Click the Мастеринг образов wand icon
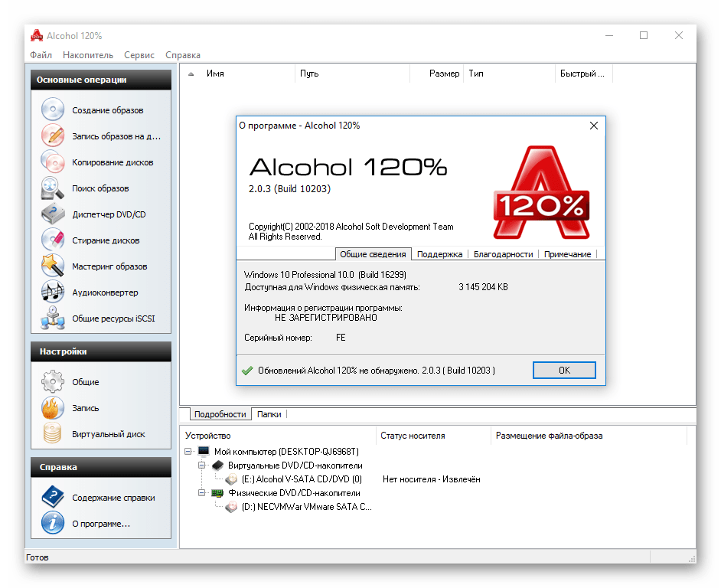721x588 pixels. click(52, 266)
